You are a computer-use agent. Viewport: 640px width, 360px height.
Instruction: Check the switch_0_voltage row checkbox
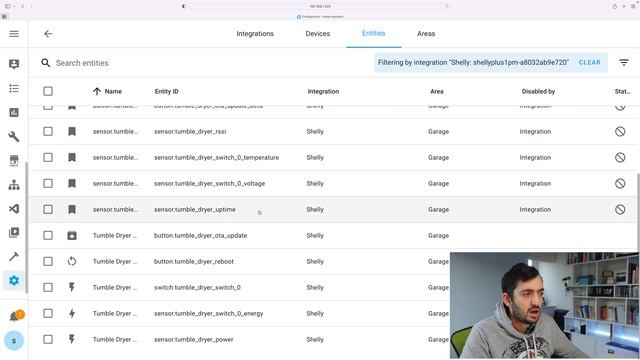coord(48,184)
